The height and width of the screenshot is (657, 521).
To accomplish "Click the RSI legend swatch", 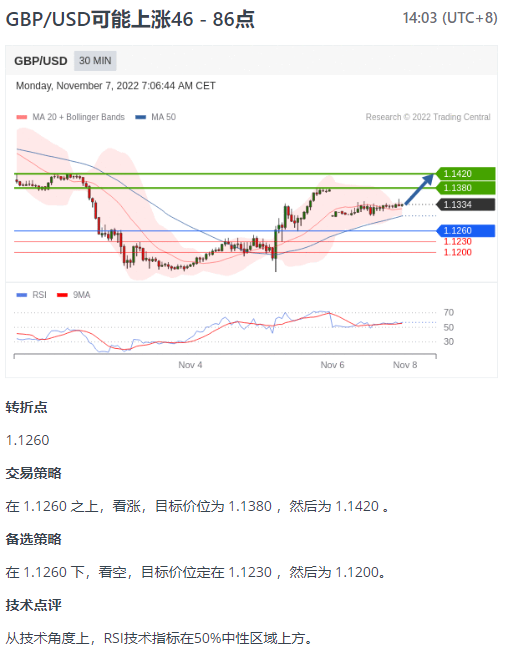I will [x=21, y=295].
